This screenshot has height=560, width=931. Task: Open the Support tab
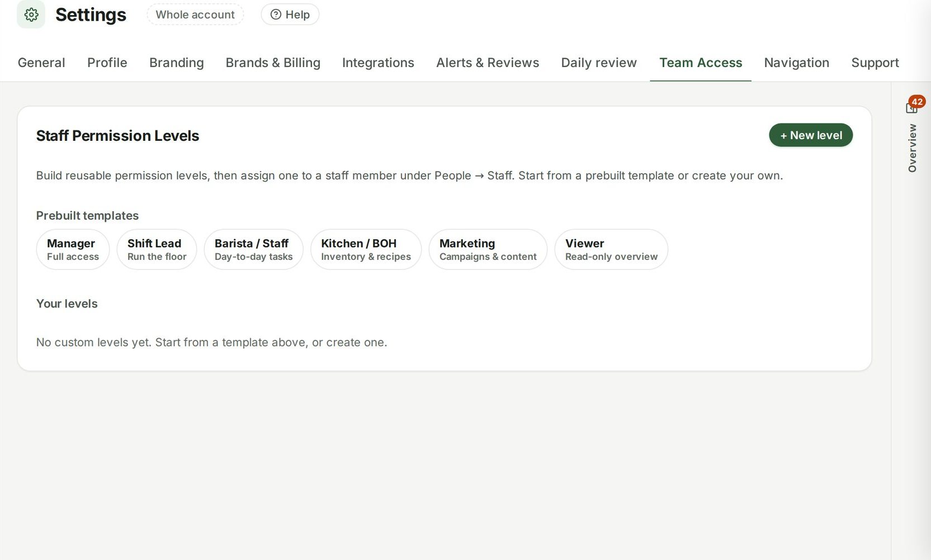(x=875, y=63)
